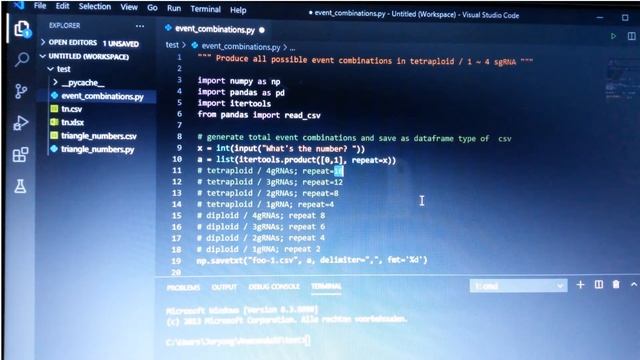The image size is (640, 360).
Task: Switch to the TERMINAL panel tab
Action: click(x=326, y=286)
